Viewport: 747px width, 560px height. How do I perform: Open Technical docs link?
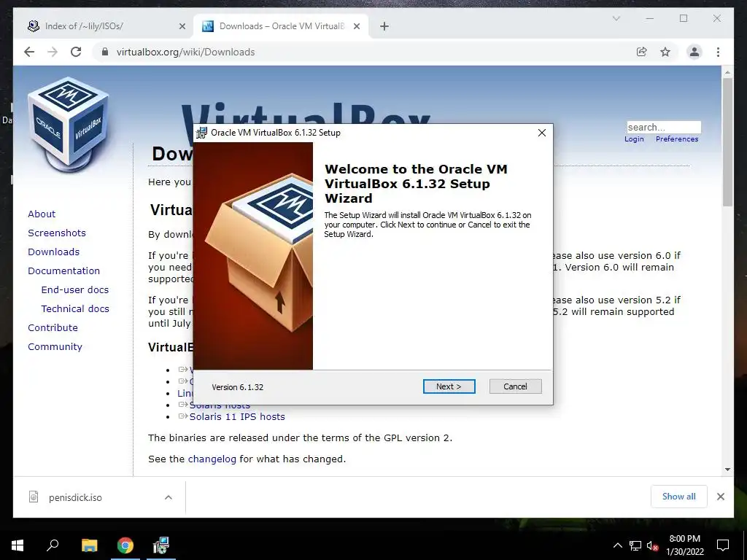pos(75,309)
